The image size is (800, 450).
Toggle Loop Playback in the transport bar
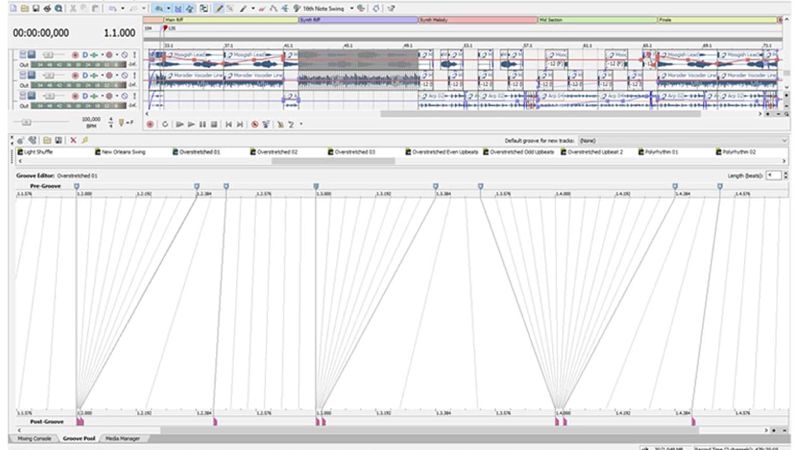pos(165,124)
